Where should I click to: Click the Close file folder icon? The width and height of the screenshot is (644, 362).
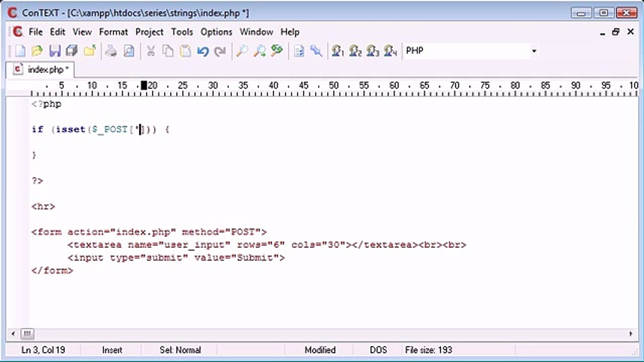pyautogui.click(x=90, y=51)
